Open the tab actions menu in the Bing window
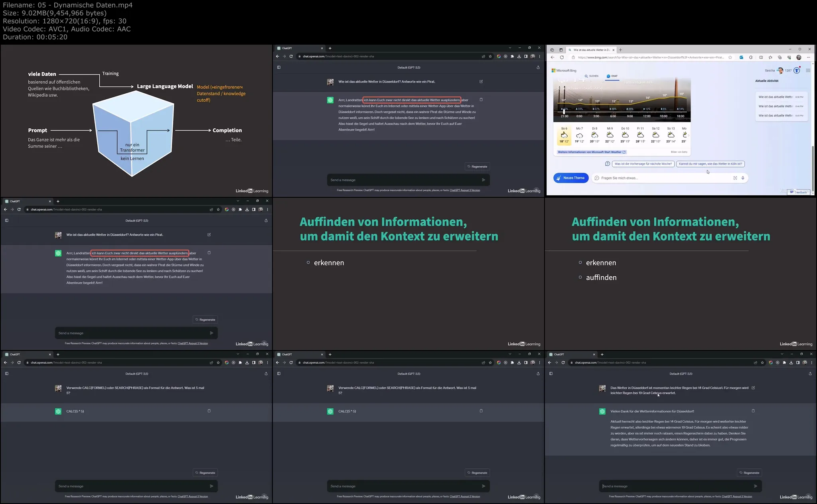Viewport: 817px width, 504px height. point(561,50)
